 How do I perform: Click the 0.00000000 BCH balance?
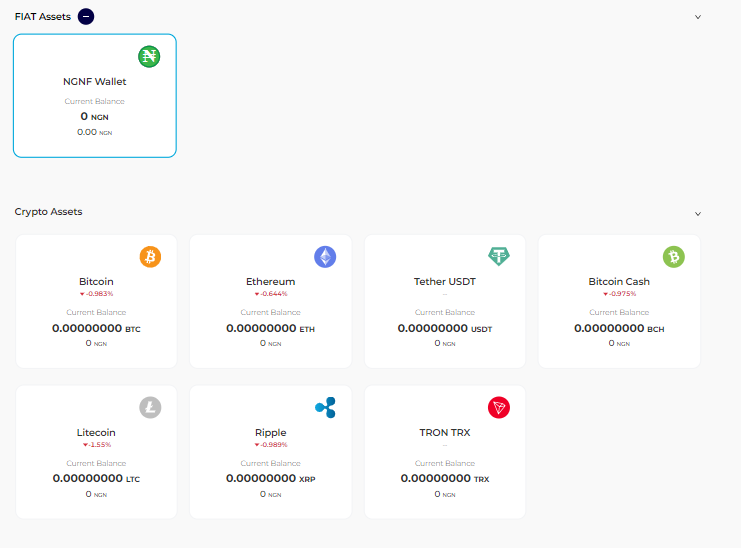coord(619,328)
